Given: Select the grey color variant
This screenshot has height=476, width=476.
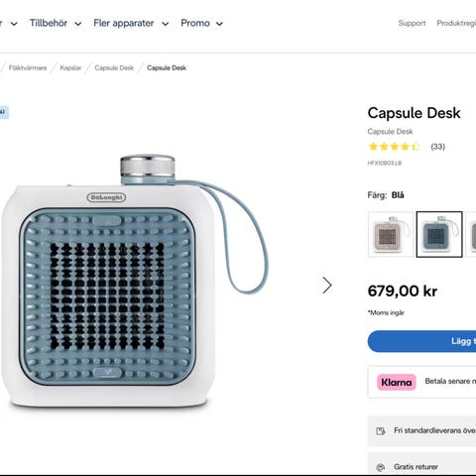Looking at the screenshot, I should (x=471, y=234).
